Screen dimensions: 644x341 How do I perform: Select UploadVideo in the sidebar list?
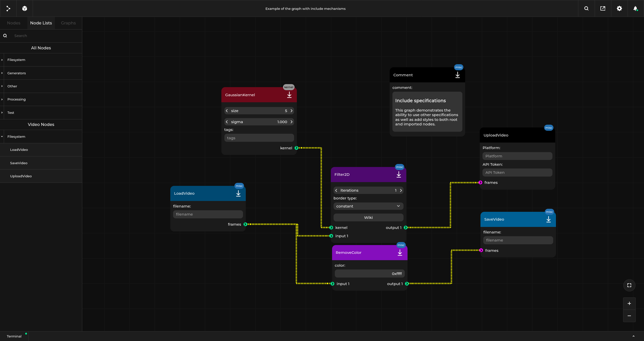pyautogui.click(x=41, y=176)
